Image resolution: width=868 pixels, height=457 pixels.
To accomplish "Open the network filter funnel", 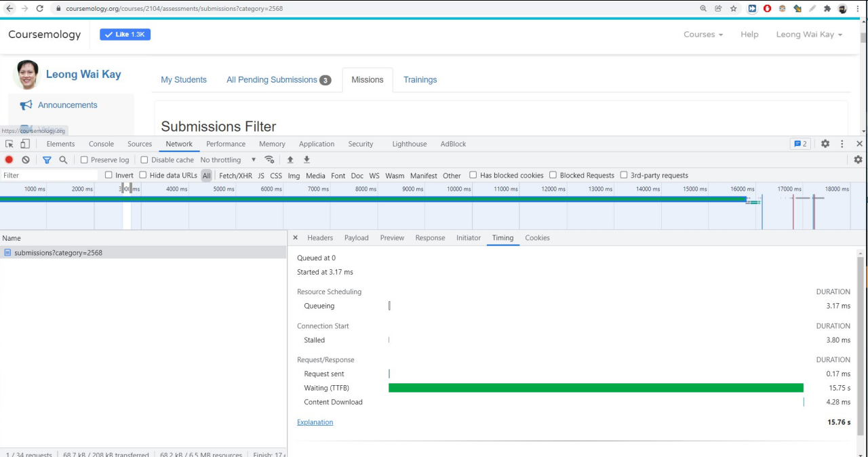I will [46, 159].
